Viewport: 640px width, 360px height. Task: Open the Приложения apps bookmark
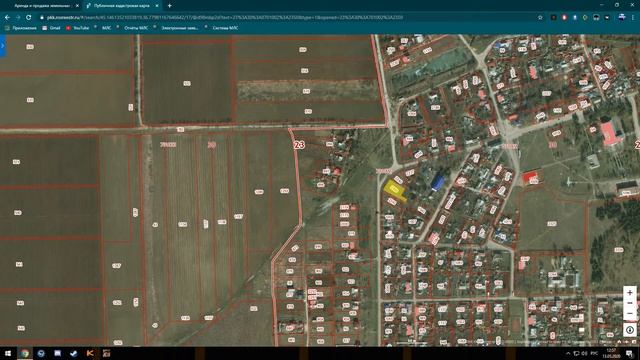[20, 28]
